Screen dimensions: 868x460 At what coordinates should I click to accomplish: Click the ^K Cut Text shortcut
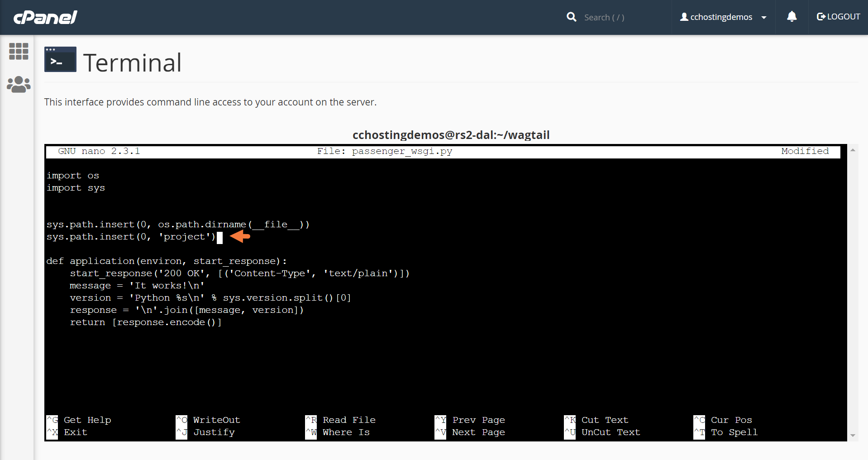pyautogui.click(x=596, y=420)
